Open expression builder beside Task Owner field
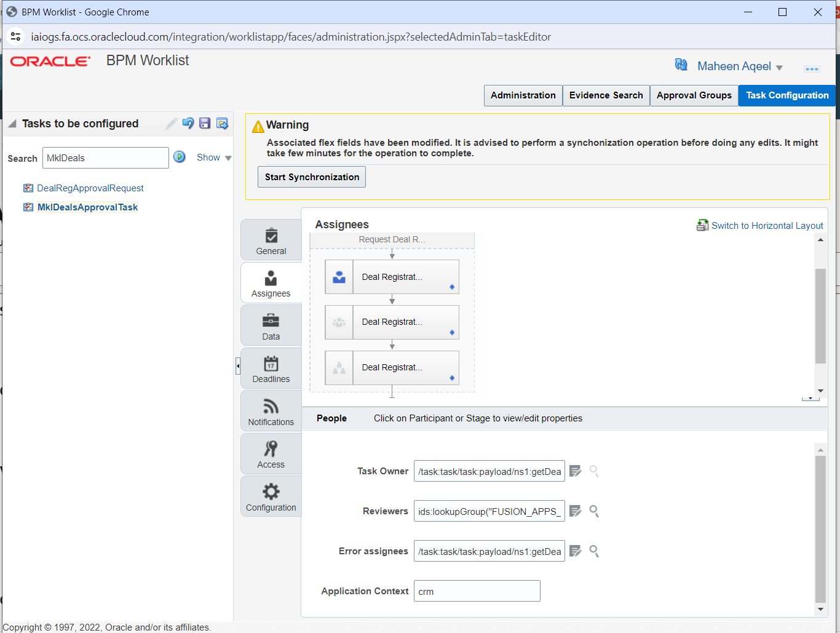The height and width of the screenshot is (633, 840). [575, 471]
